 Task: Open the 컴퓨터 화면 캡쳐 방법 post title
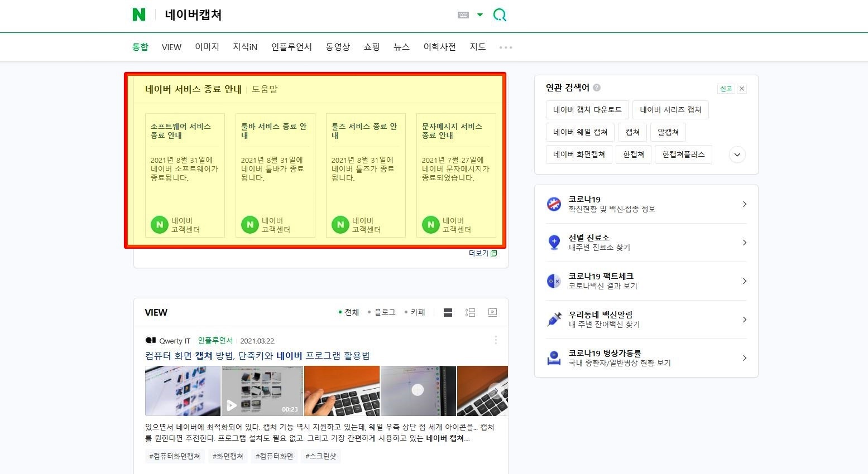pos(257,356)
